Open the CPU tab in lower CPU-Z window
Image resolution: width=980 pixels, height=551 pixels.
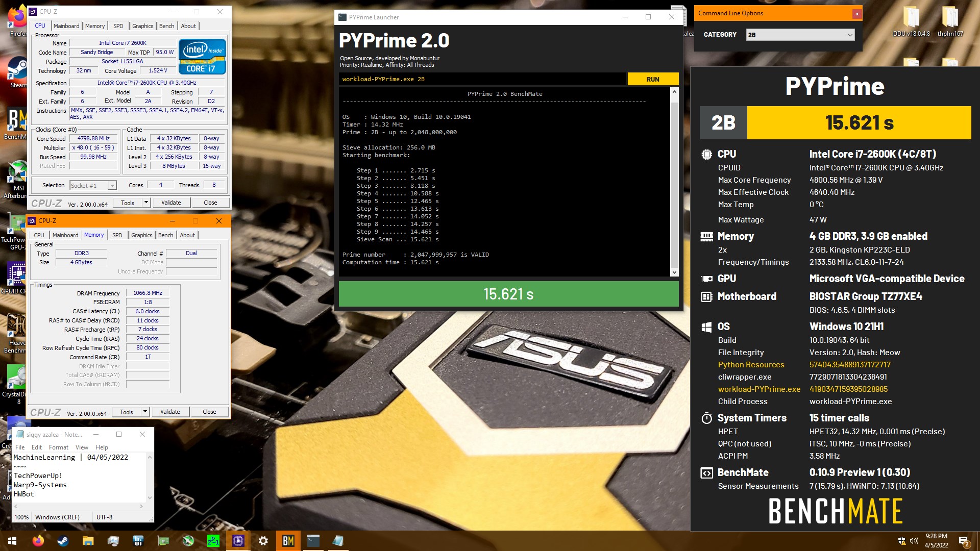coord(39,235)
